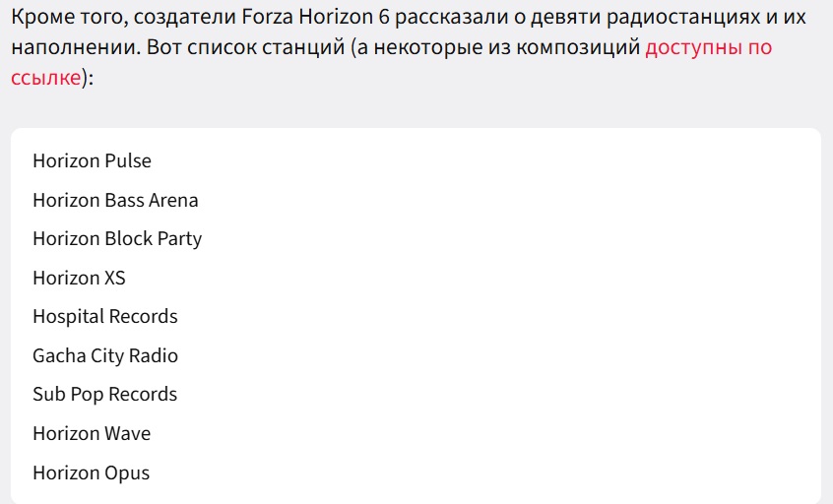Select the Horizon Pulse station entry
The width and height of the screenshot is (833, 504).
click(x=92, y=160)
